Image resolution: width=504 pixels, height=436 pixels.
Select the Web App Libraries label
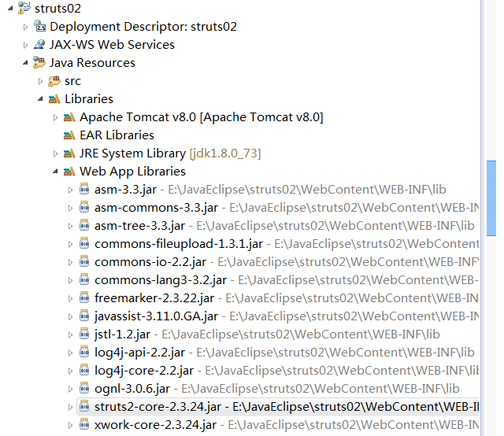tap(133, 172)
